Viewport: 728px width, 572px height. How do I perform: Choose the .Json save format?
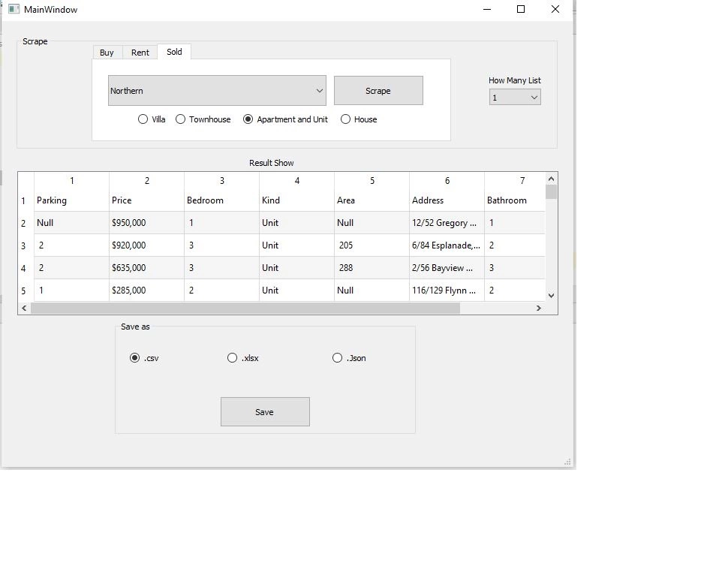pyautogui.click(x=338, y=358)
